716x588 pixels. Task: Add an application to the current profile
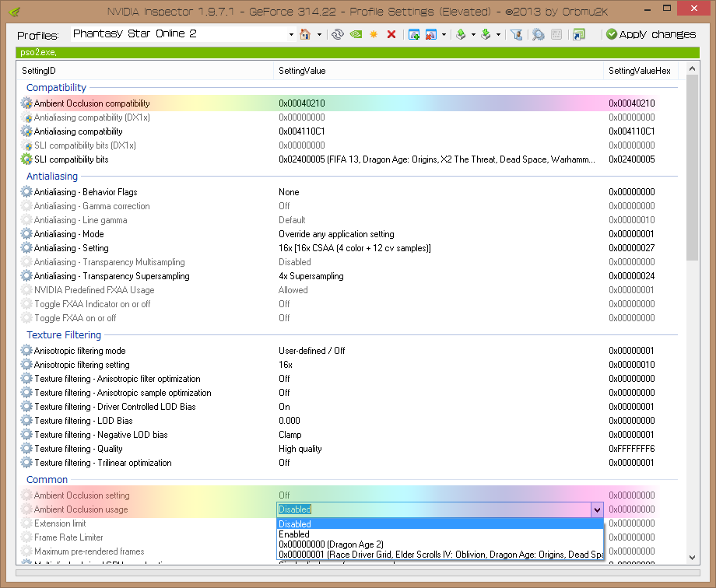[x=414, y=34]
